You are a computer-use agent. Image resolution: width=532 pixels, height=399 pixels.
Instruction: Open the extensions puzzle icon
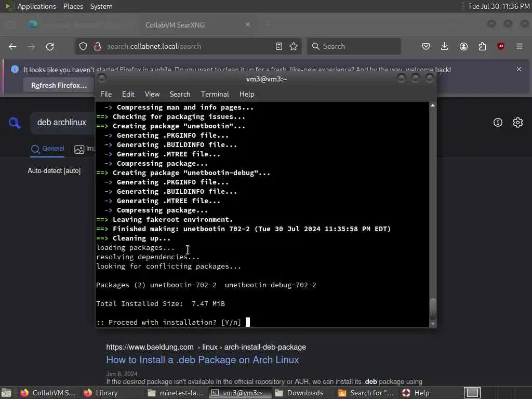coord(482,46)
